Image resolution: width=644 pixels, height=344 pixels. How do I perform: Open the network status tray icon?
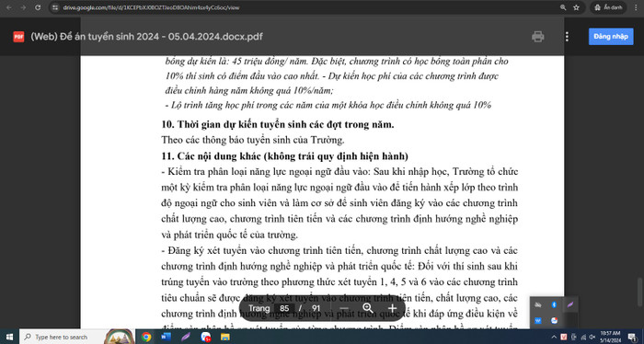coord(583,337)
